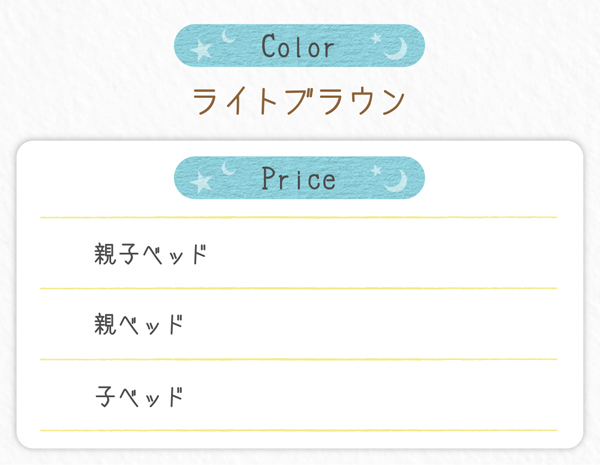Click the large crescent moon in Color banner
Screen dimensions: 600x465
click(398, 49)
